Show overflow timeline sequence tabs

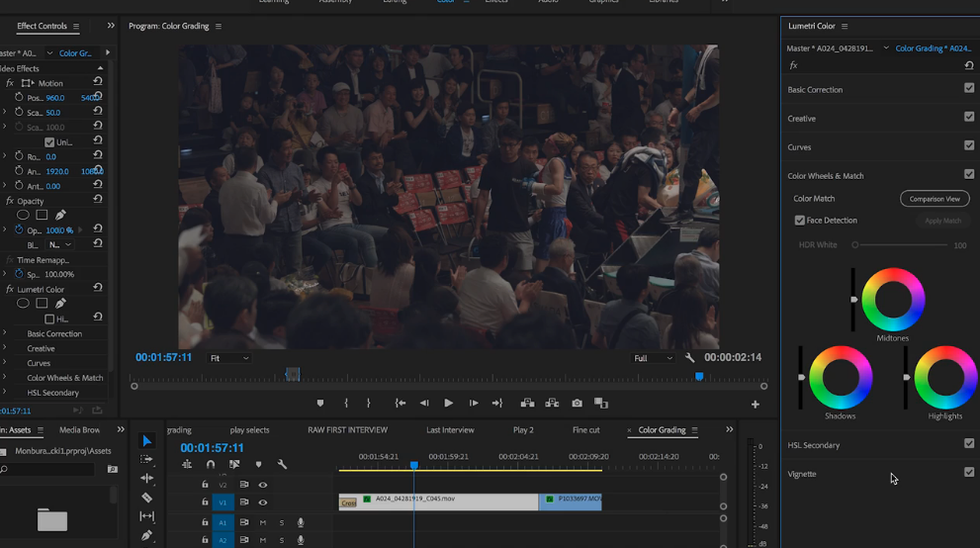730,430
